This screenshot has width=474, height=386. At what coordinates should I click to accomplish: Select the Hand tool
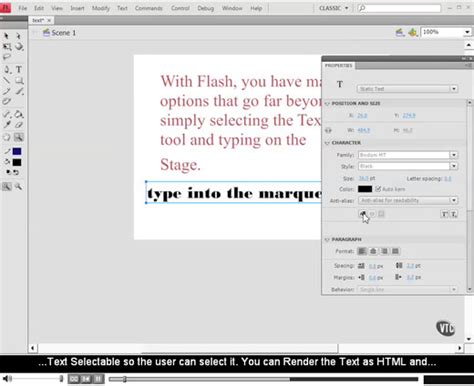6,137
